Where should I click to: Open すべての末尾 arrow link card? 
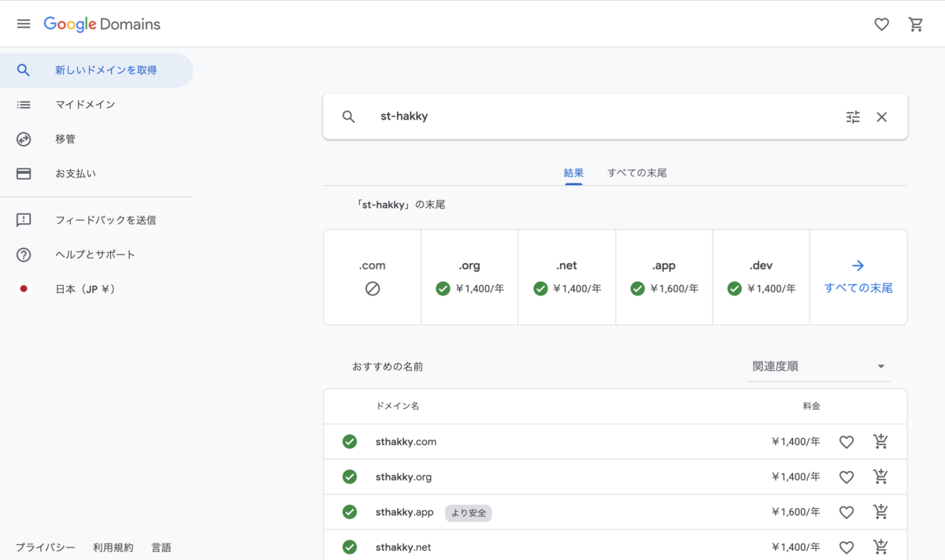click(x=858, y=277)
